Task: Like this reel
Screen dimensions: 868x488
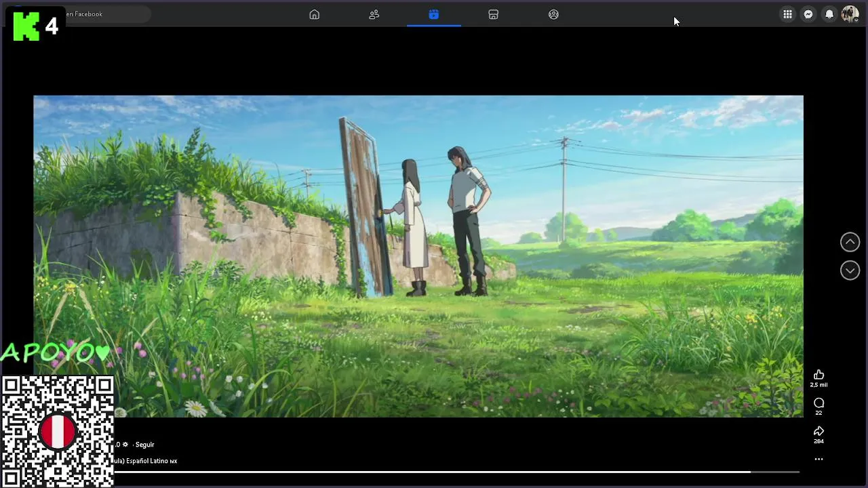Action: pos(818,375)
